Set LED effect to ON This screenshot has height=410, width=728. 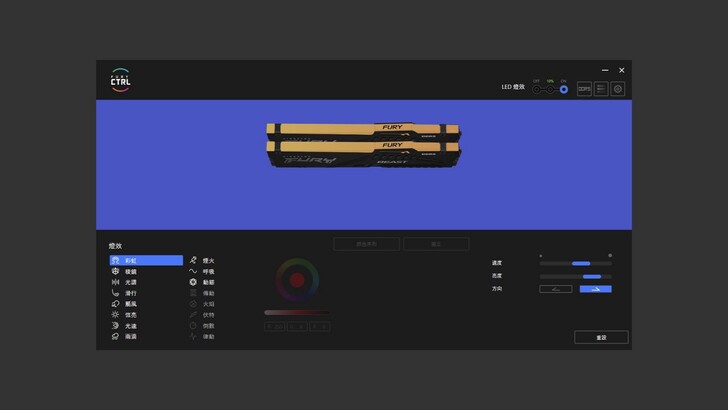click(564, 89)
